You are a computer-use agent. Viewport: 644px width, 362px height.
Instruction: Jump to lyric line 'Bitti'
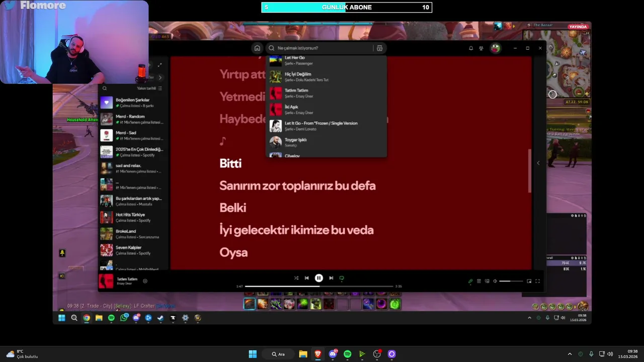point(230,163)
